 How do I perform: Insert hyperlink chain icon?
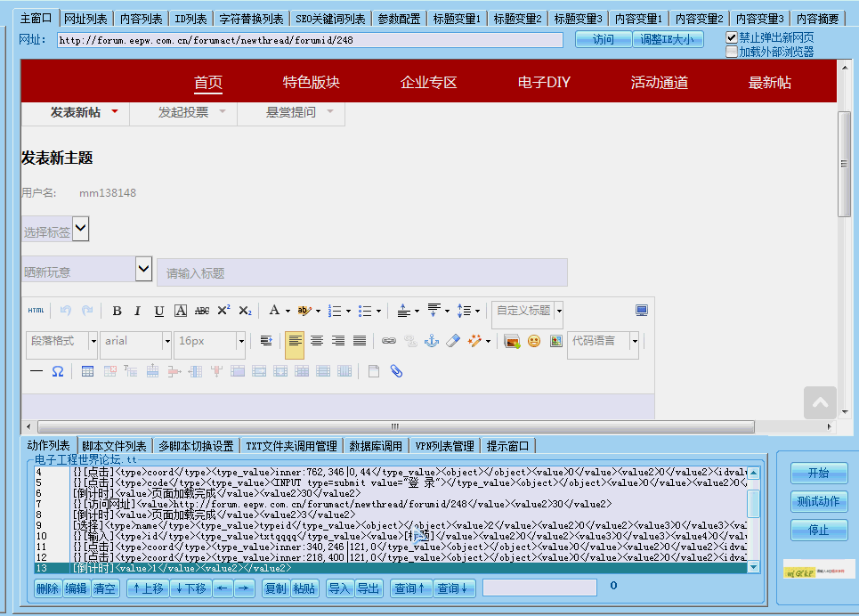coord(389,341)
